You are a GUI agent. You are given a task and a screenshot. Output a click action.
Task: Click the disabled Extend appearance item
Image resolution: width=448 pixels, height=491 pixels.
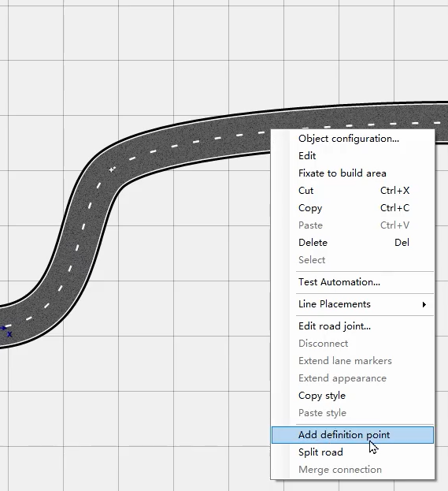(353, 378)
